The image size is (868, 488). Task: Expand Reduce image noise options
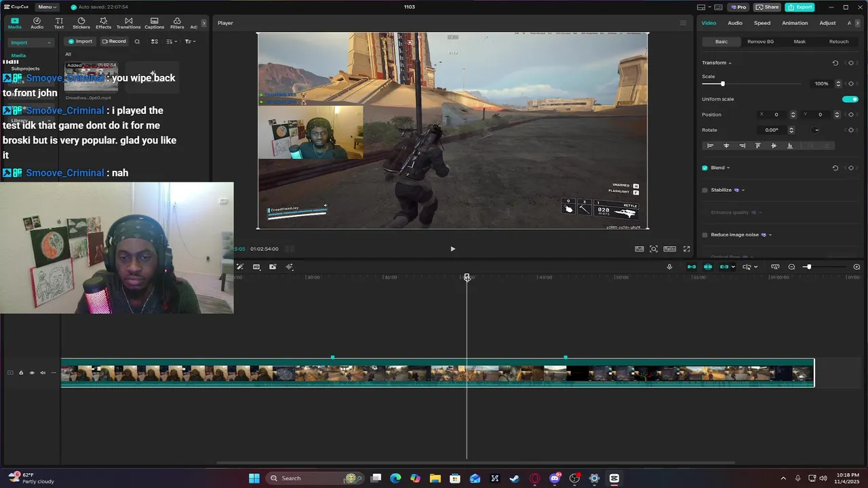coord(770,235)
